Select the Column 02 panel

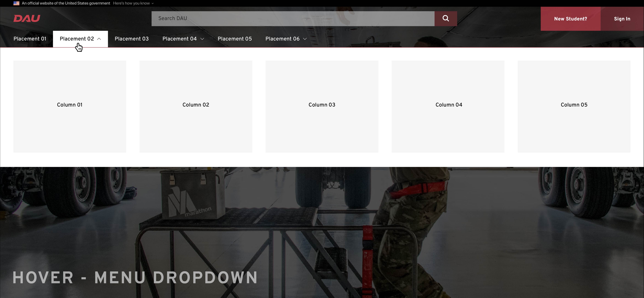point(196,107)
